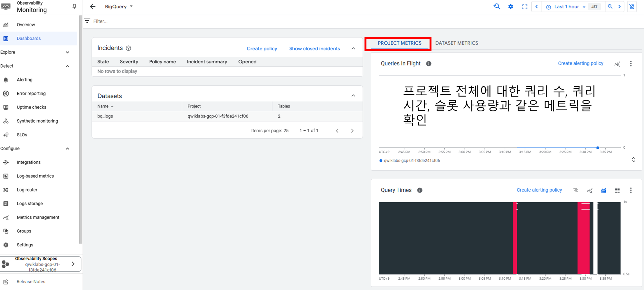The height and width of the screenshot is (290, 644).
Task: Open Settings gear in the sidebar
Action: click(x=6, y=245)
